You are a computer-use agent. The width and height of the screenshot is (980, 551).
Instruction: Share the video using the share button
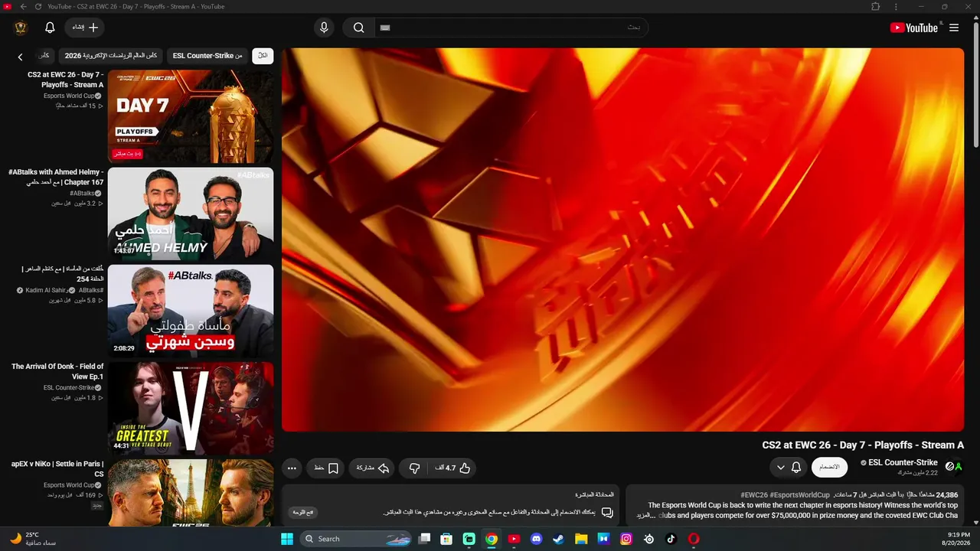372,468
